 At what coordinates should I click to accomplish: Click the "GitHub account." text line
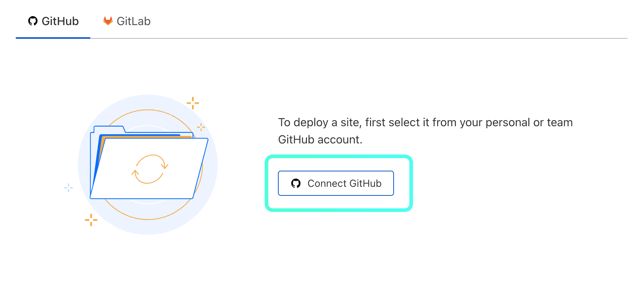tap(320, 139)
